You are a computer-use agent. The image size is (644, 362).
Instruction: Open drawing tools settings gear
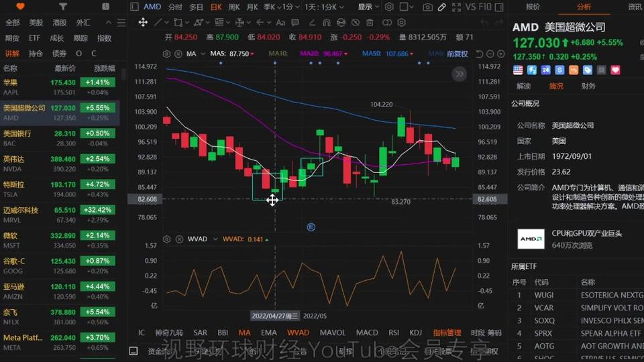click(402, 22)
